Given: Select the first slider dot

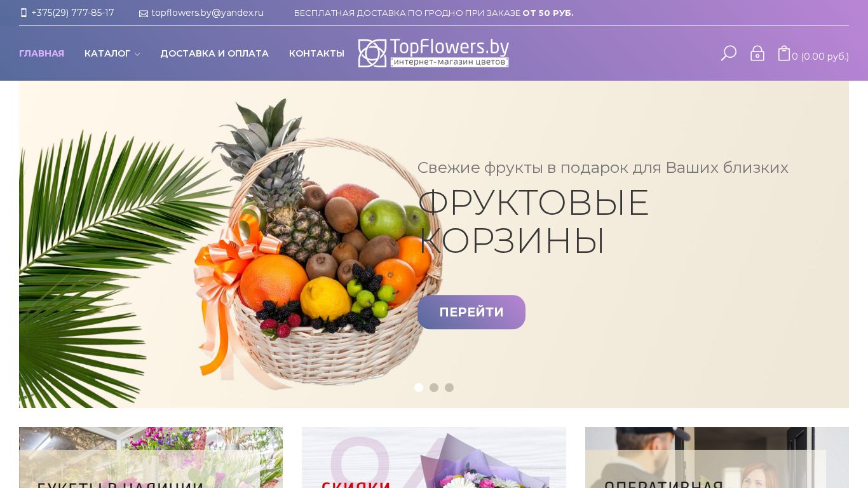Looking at the screenshot, I should tap(419, 388).
